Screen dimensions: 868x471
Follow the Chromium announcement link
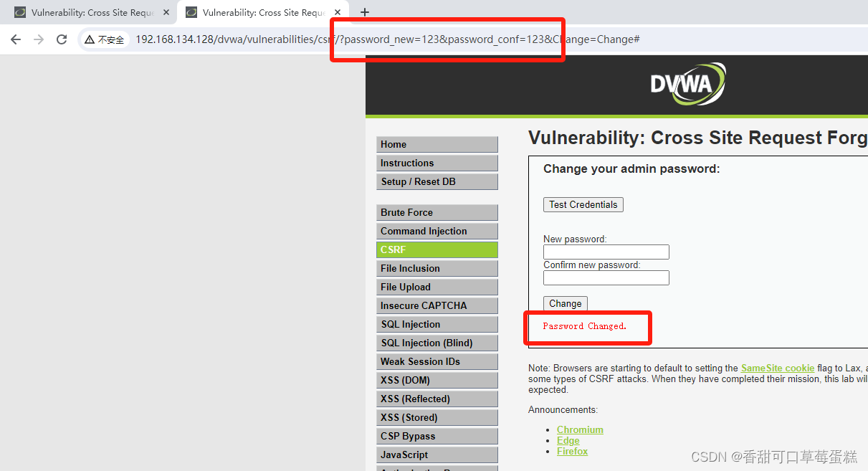tap(580, 429)
